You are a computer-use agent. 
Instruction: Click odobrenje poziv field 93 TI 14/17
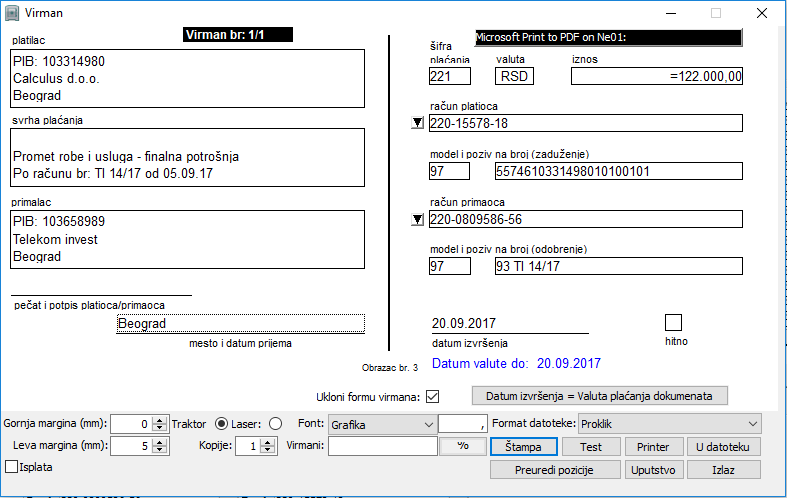point(618,266)
